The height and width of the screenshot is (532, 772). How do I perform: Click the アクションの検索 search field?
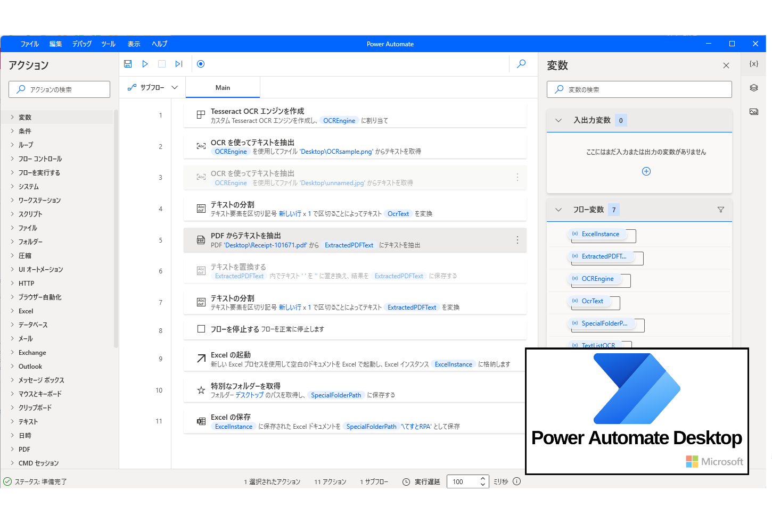pyautogui.click(x=59, y=89)
